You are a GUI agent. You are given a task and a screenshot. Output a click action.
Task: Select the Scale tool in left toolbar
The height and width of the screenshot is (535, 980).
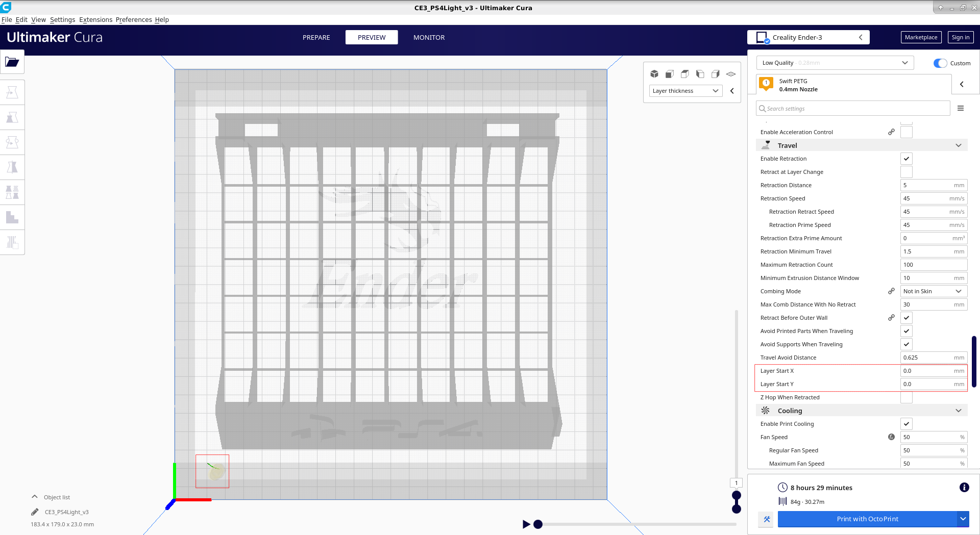tap(12, 117)
